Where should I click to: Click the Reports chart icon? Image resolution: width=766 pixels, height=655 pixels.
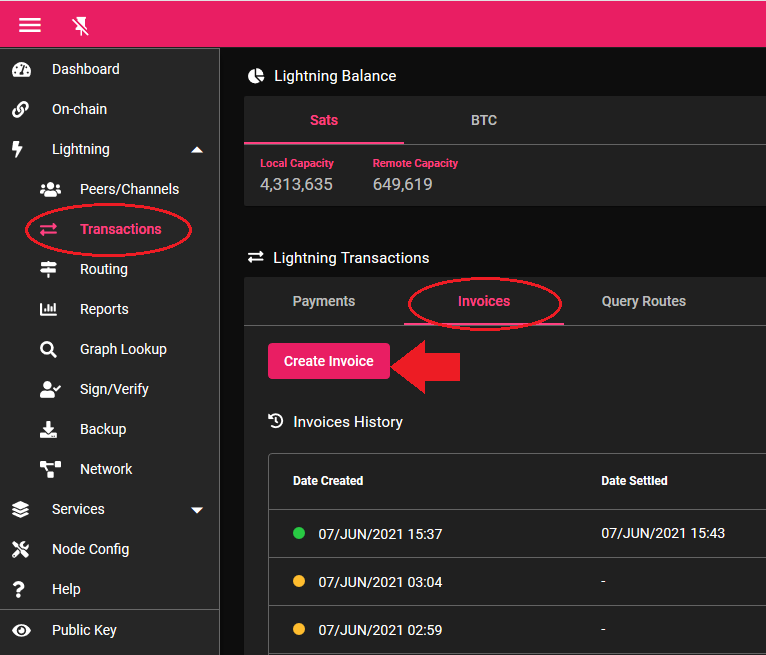(x=48, y=309)
